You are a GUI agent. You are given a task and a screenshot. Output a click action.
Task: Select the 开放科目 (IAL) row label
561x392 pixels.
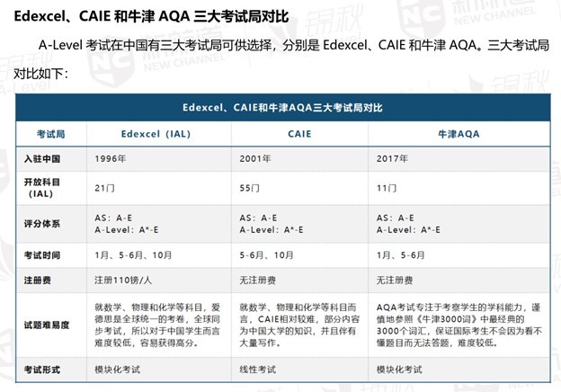pos(43,187)
